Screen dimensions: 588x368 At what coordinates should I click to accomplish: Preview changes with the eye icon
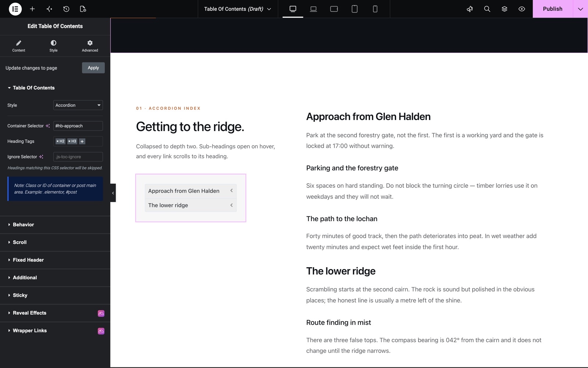(521, 9)
